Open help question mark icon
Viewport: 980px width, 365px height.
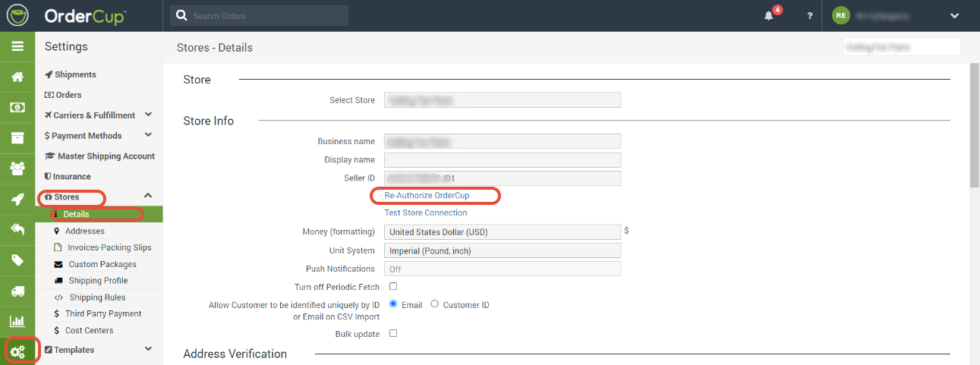[x=810, y=16]
